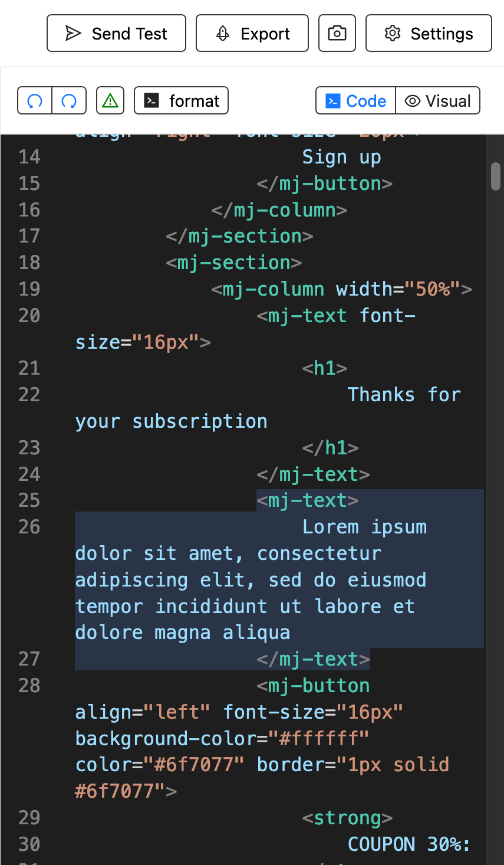Click the opening strong tag on line 29
The image size is (504, 865).
347,818
